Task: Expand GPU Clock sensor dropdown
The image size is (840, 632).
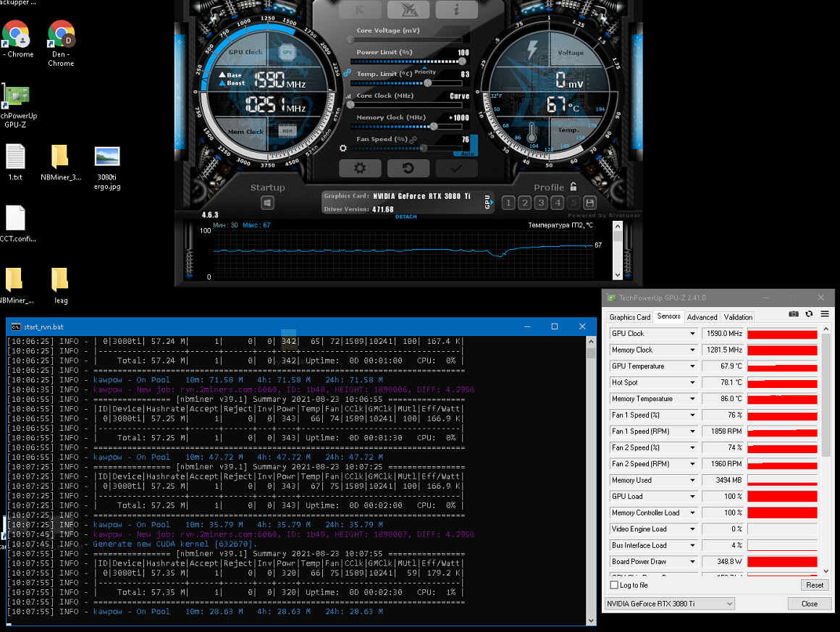Action: coord(692,334)
